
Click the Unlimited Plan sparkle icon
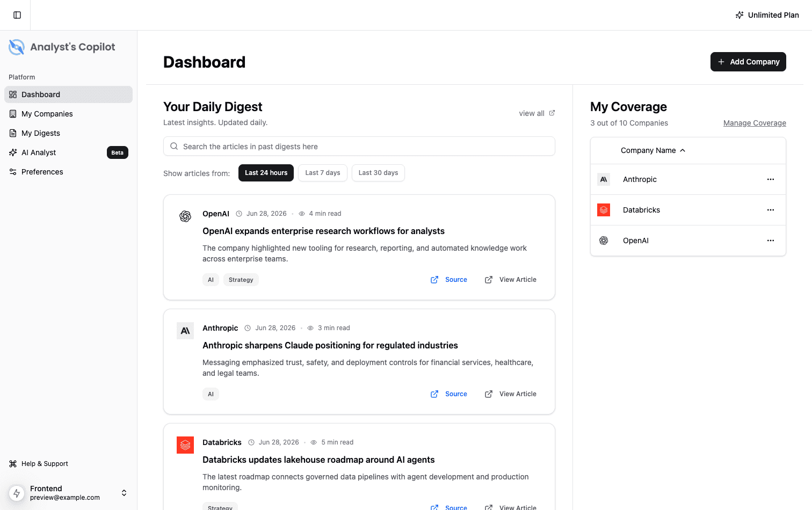tap(740, 15)
